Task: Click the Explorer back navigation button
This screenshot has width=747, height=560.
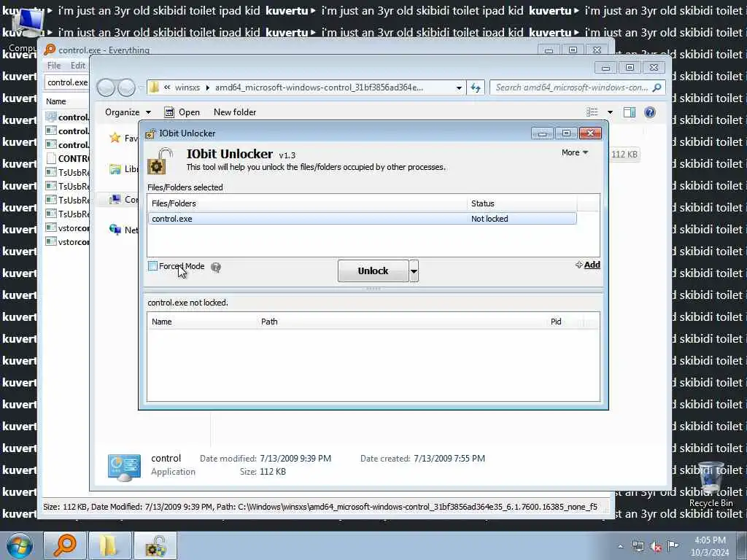Action: click(x=106, y=87)
